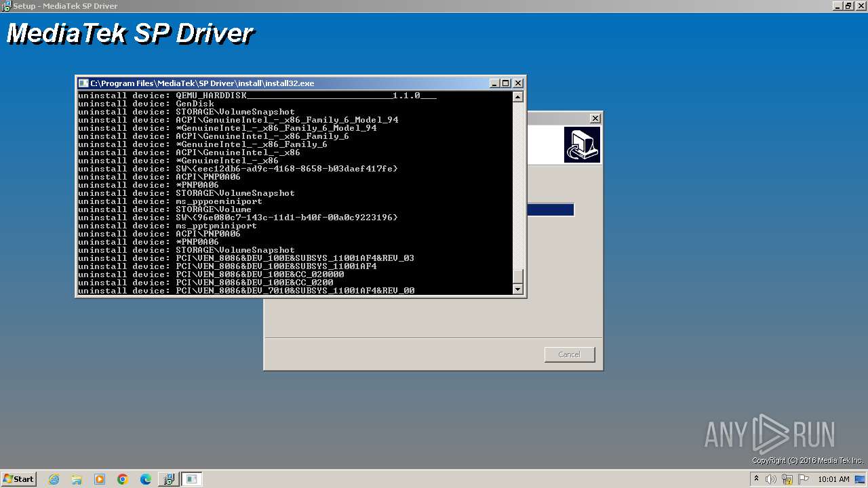This screenshot has height=488, width=868.
Task: Click the 'QEMU_HARDDISK' console line
Action: tap(257, 96)
